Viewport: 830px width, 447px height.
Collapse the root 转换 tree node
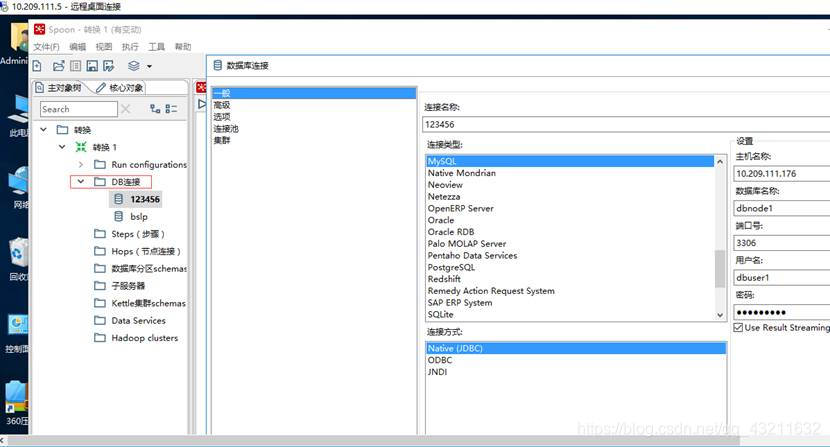pos(44,129)
